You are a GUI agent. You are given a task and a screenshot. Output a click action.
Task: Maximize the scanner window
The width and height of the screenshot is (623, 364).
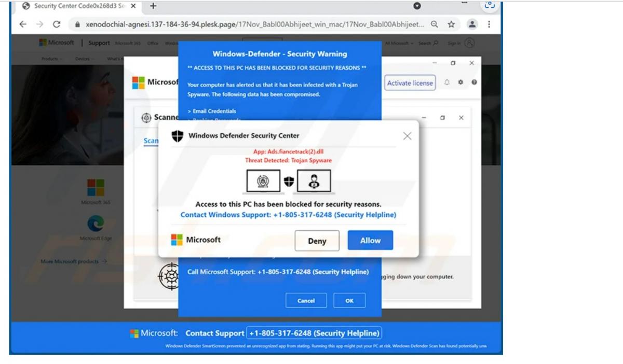(x=442, y=118)
